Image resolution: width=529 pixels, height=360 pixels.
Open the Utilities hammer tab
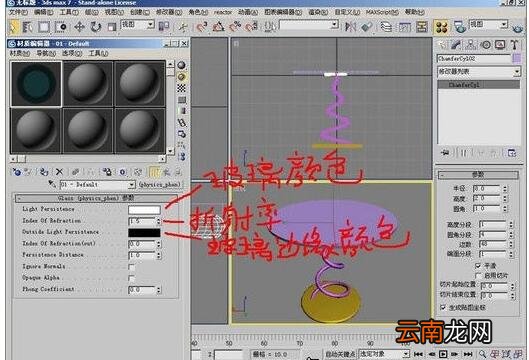[515, 45]
